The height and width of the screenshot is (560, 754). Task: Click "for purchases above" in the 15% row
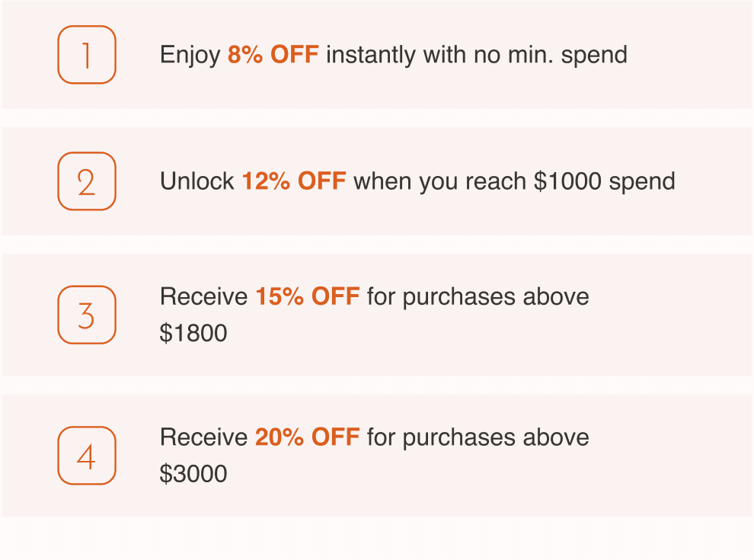[478, 296]
